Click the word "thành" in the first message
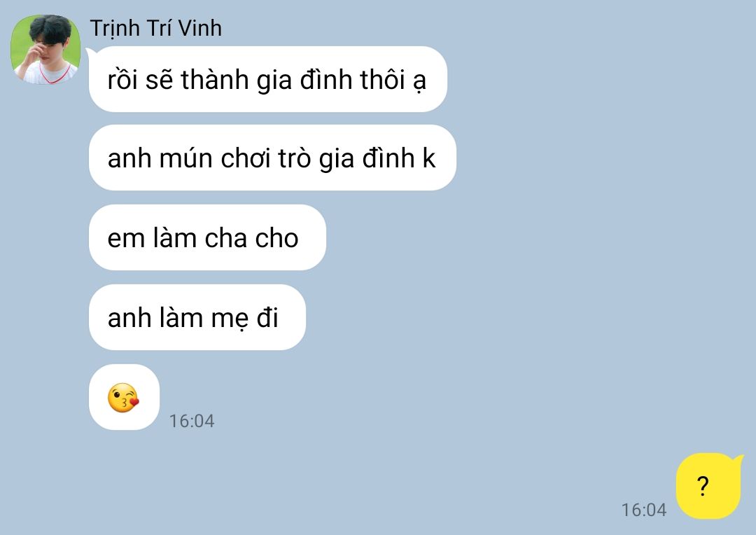The image size is (756, 535). click(215, 79)
